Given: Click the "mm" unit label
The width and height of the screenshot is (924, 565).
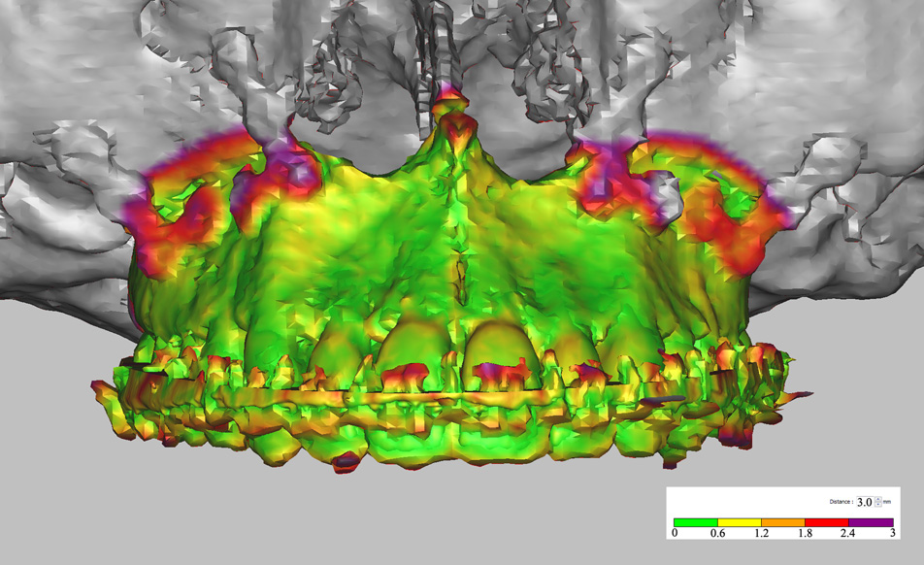Looking at the screenshot, I should (889, 502).
